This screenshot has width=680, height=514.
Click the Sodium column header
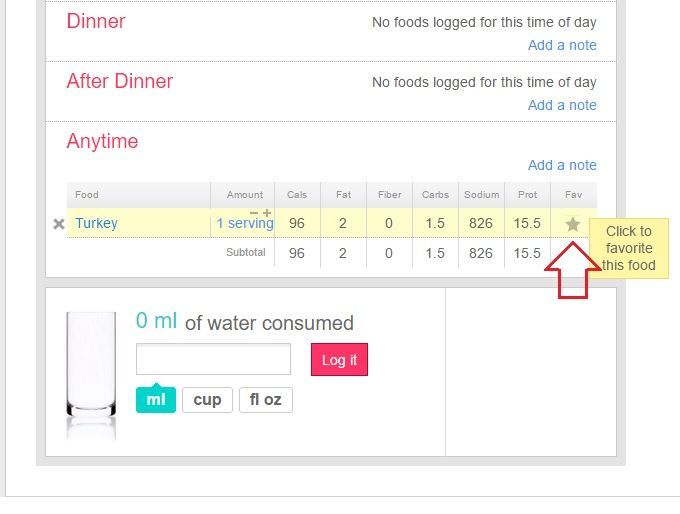point(481,195)
